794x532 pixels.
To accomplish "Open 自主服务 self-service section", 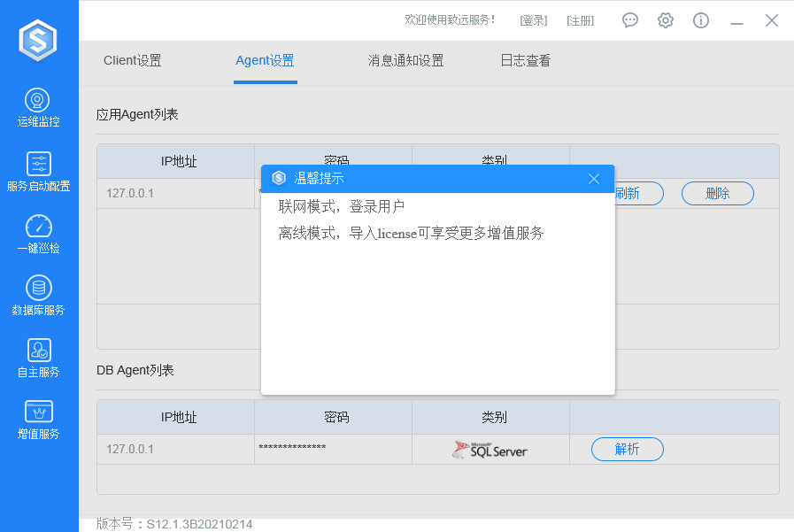I will tap(38, 359).
